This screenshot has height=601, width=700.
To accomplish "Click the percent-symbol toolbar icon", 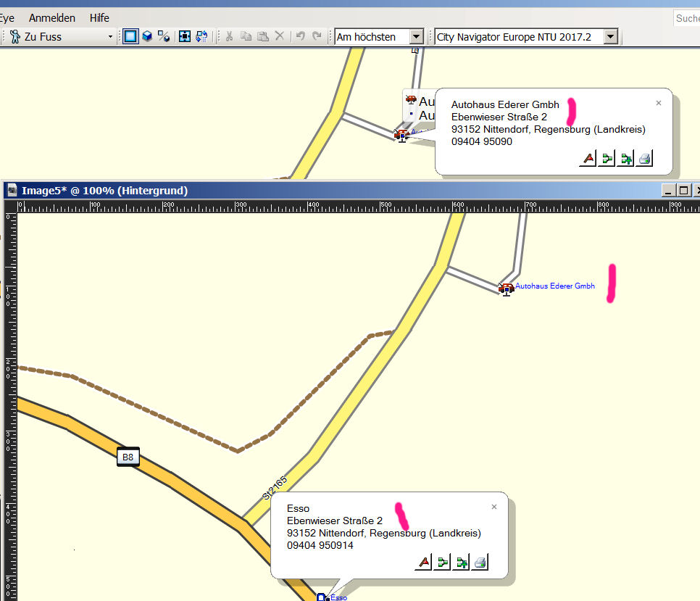I will pos(164,36).
